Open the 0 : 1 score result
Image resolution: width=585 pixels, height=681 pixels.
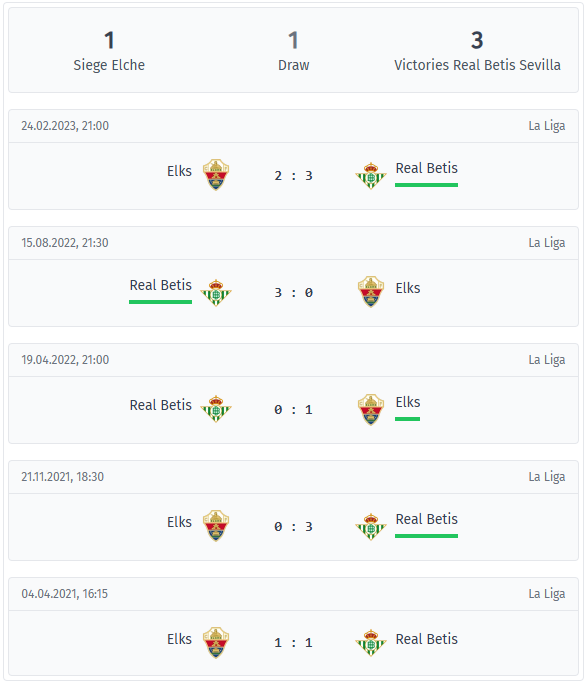click(294, 410)
